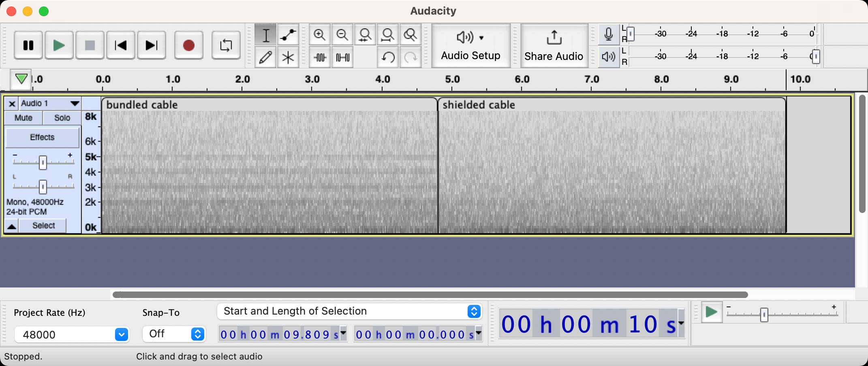Open the selection length format arrow
Viewport: 868px width, 366px height.
[x=479, y=333]
